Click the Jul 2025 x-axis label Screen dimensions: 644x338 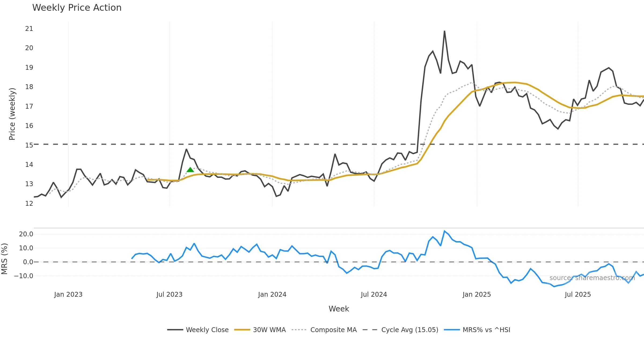578,295
